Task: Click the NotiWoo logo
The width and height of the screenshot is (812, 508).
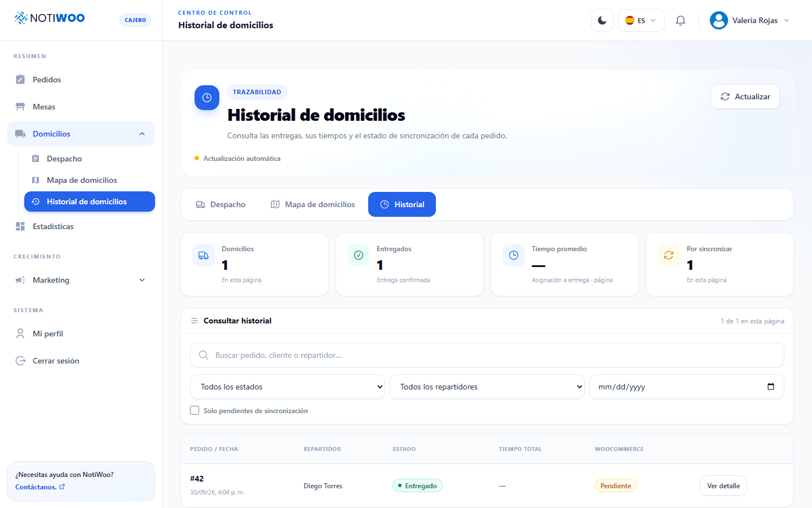Action: [x=50, y=18]
